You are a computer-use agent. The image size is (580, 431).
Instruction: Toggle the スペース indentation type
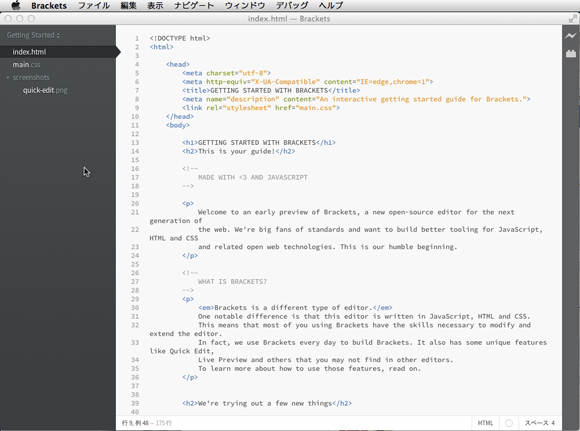(536, 423)
